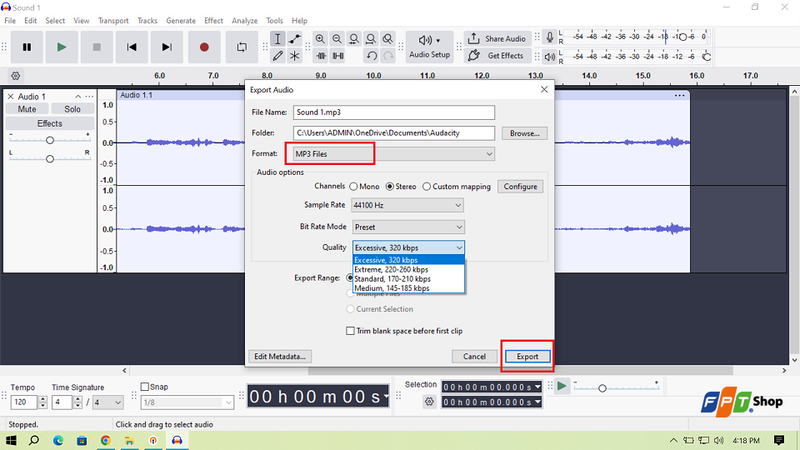Image resolution: width=800 pixels, height=450 pixels.
Task: Open the Sample Rate 44100 Hz dropdown
Action: (407, 205)
